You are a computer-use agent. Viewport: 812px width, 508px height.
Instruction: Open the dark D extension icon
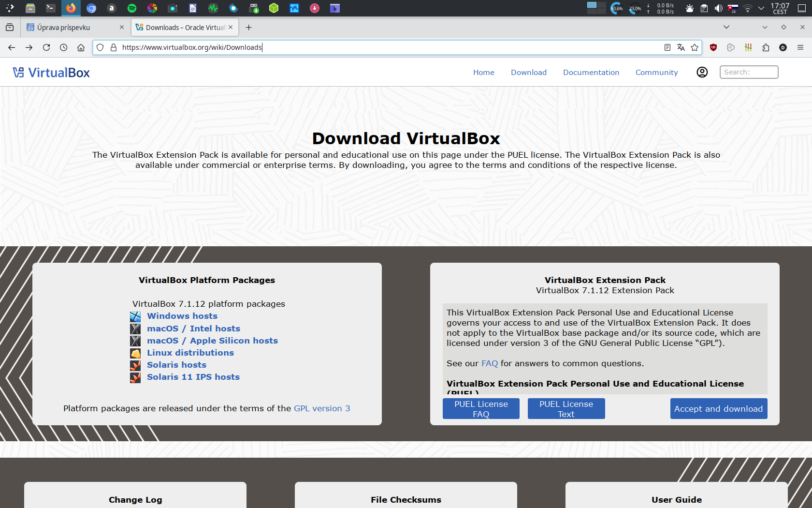click(x=783, y=47)
